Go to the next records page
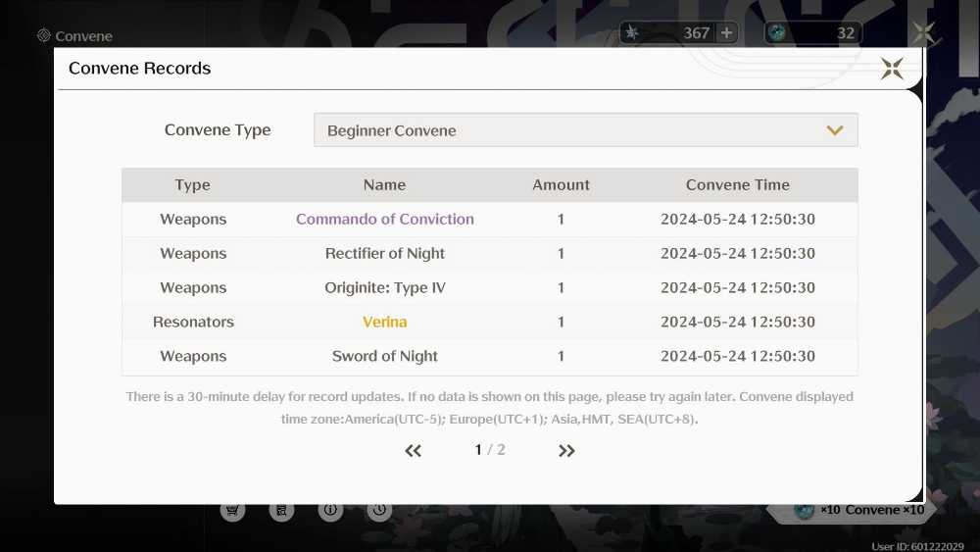Screen dimensions: 980x552 (x=566, y=451)
